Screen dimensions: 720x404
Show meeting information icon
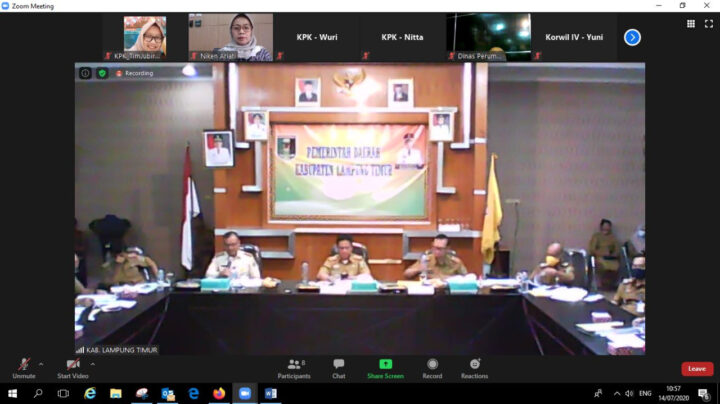click(85, 73)
